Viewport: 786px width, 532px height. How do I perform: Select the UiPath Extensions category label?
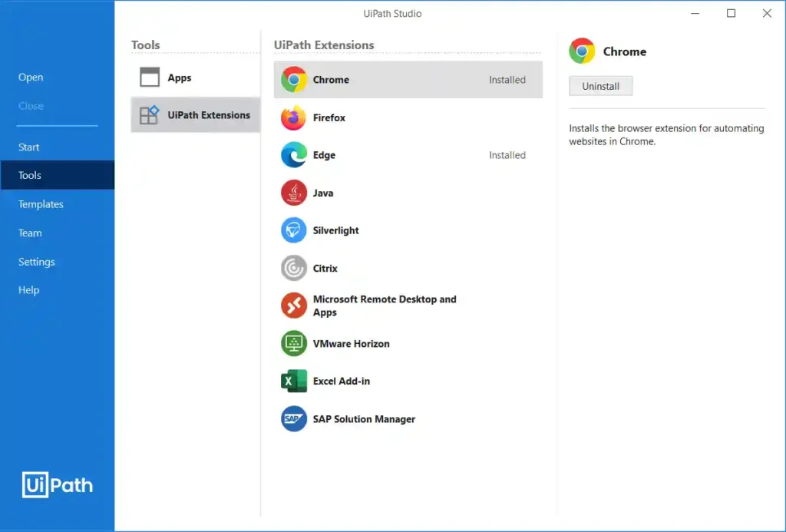click(209, 115)
